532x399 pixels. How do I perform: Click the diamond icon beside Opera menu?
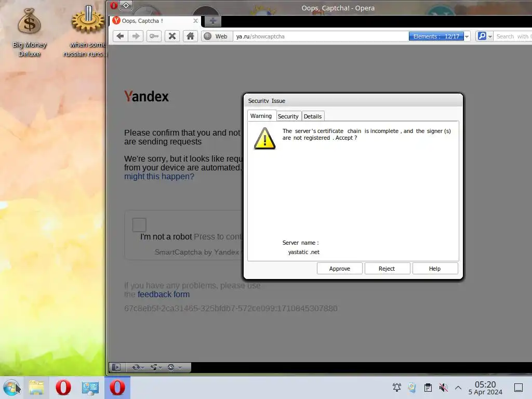point(126,5)
